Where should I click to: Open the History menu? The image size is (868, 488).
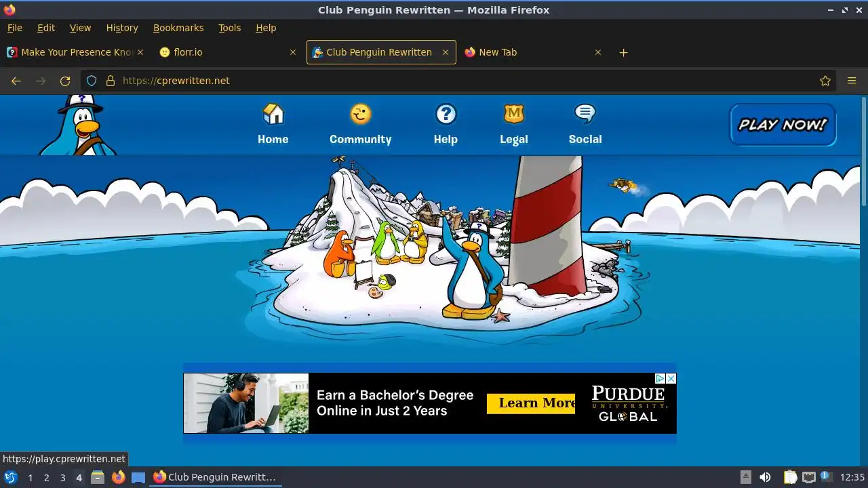pos(122,28)
